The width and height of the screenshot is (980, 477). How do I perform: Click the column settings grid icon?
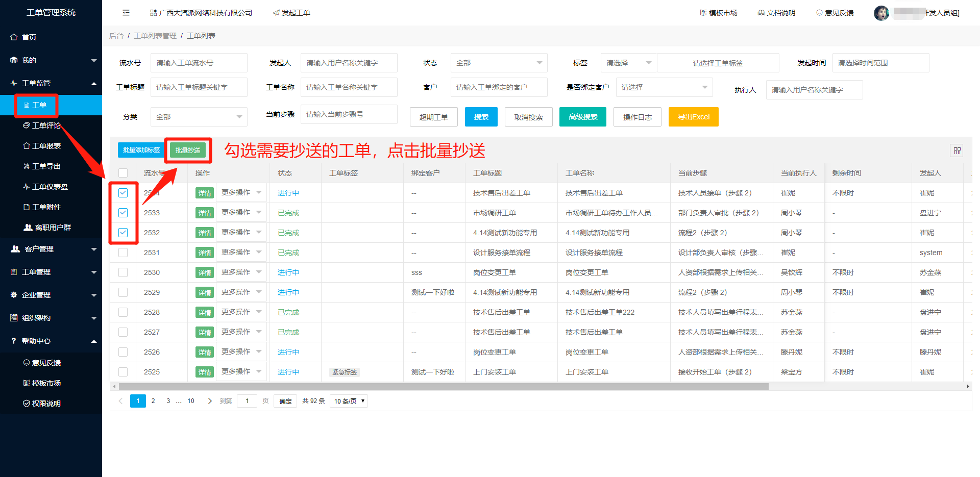pyautogui.click(x=957, y=150)
